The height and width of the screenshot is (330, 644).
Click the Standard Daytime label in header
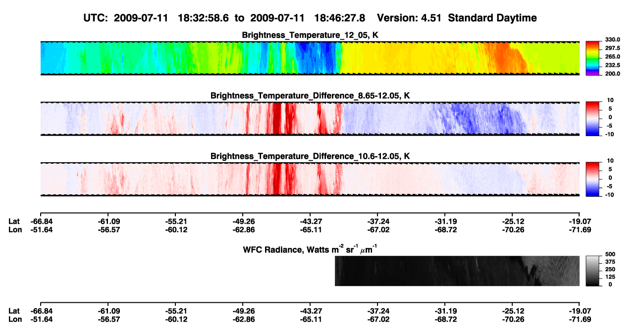491,18
